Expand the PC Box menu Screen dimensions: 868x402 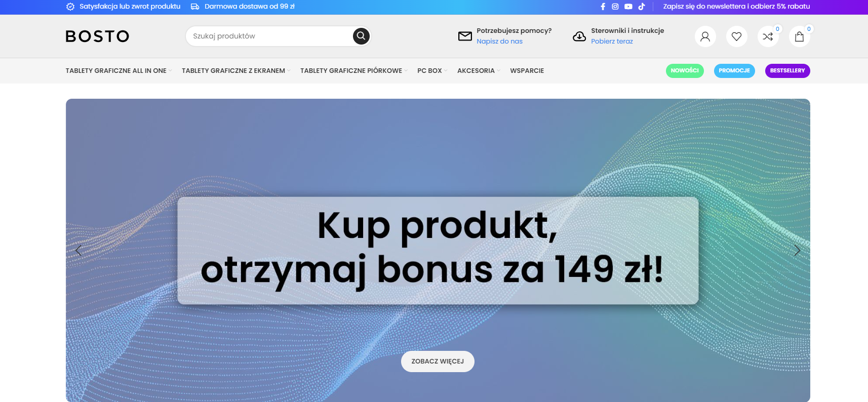pyautogui.click(x=432, y=71)
